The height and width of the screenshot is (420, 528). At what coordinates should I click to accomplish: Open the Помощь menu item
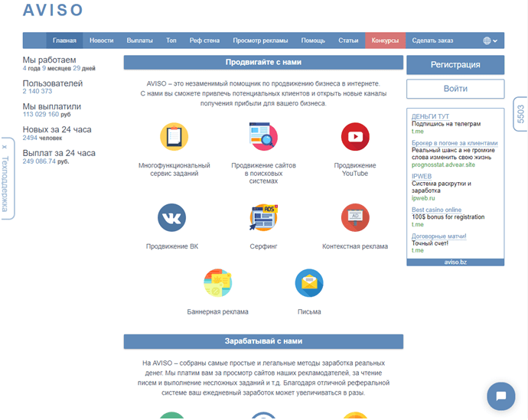coord(313,41)
